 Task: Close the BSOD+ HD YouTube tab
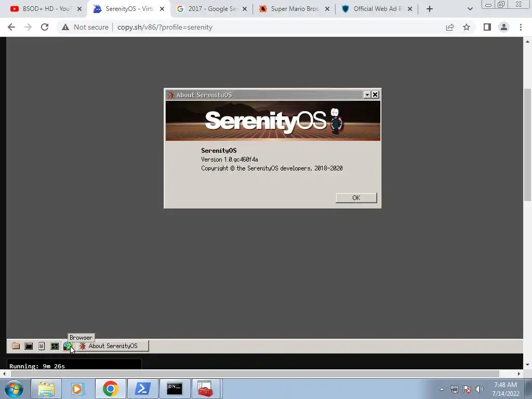(x=79, y=9)
